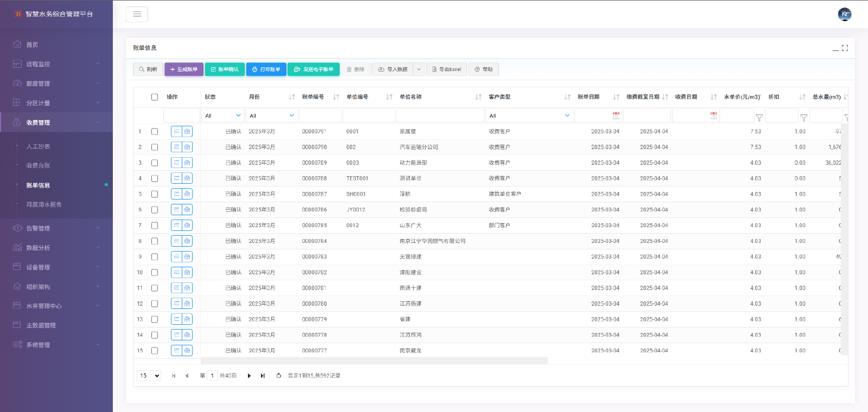This screenshot has height=412, width=868.
Task: Jump to last page in pagination
Action: click(263, 376)
